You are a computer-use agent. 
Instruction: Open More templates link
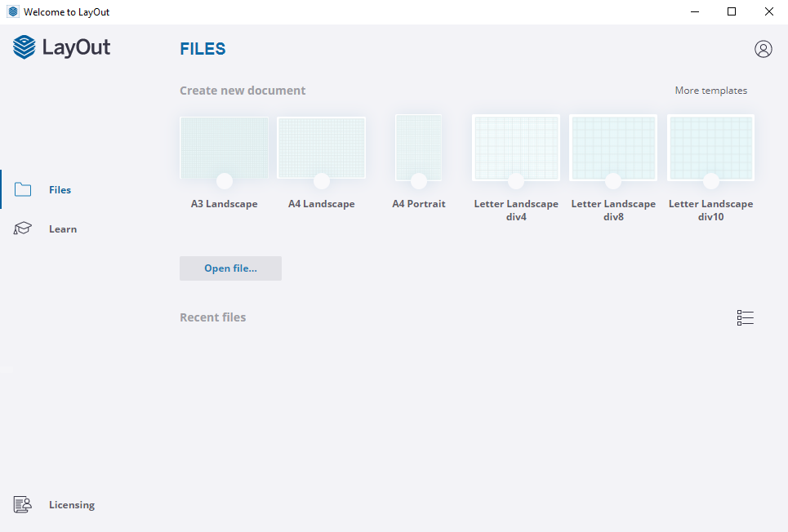(710, 91)
